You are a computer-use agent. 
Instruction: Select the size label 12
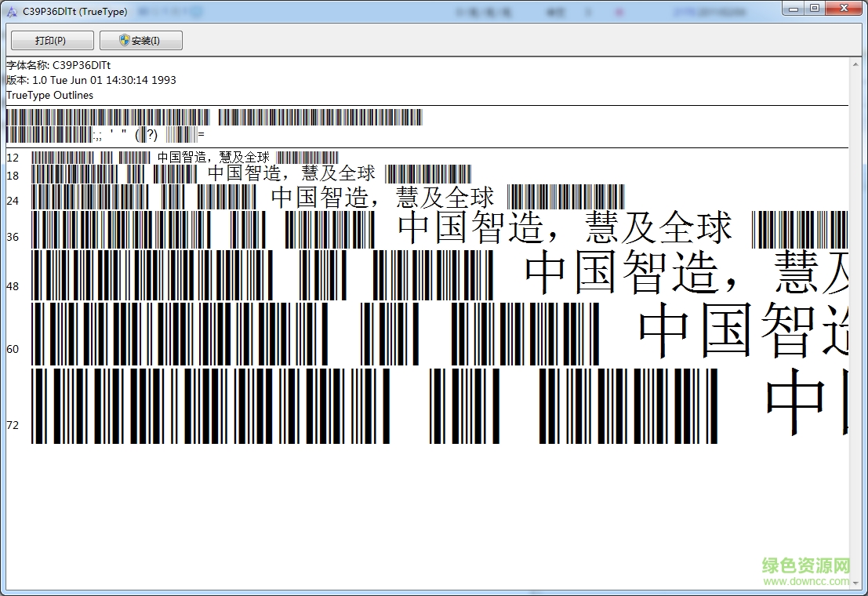[x=12, y=157]
